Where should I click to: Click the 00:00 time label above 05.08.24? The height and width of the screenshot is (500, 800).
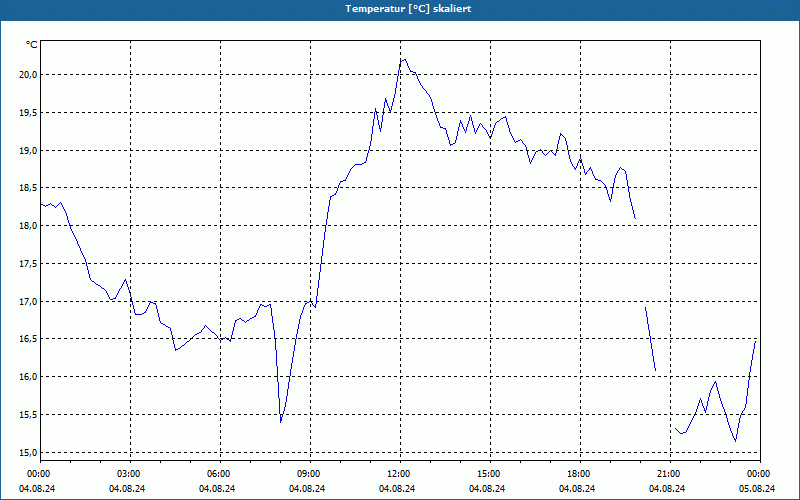click(758, 474)
